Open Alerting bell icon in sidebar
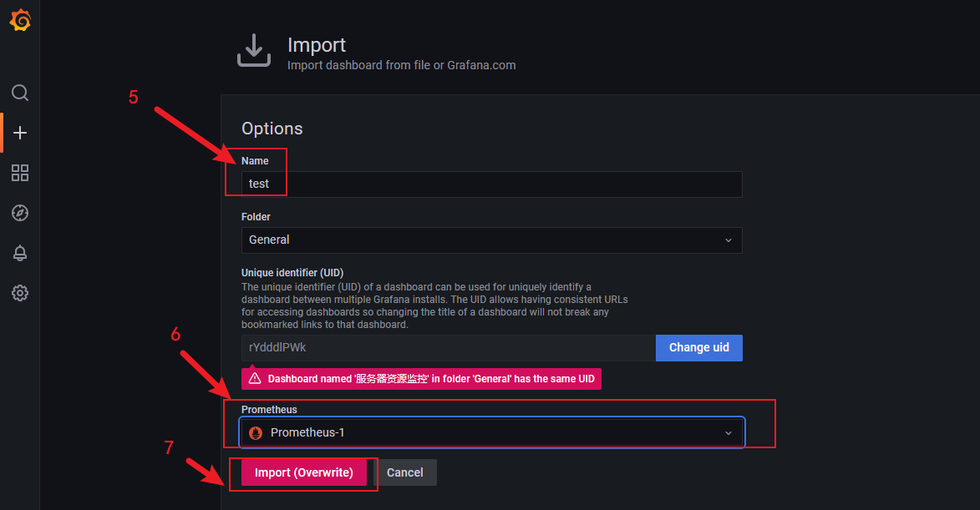Screen dimensions: 980x510 (20, 253)
